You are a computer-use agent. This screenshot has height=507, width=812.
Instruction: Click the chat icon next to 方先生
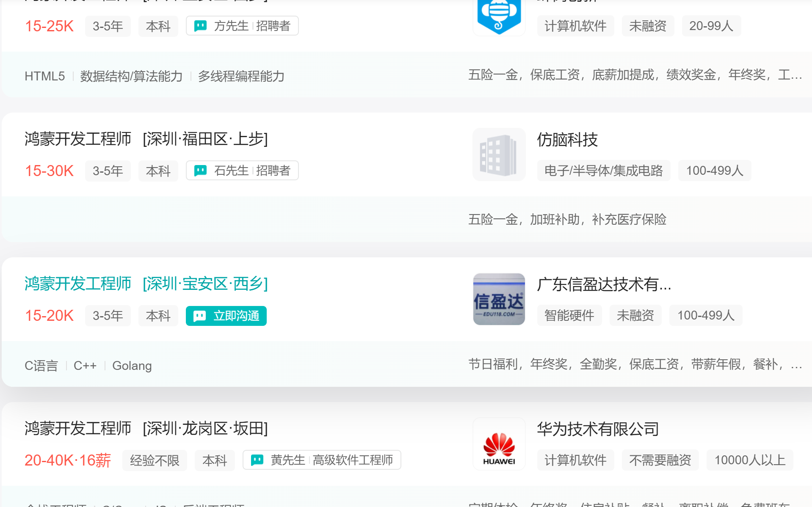coord(200,26)
